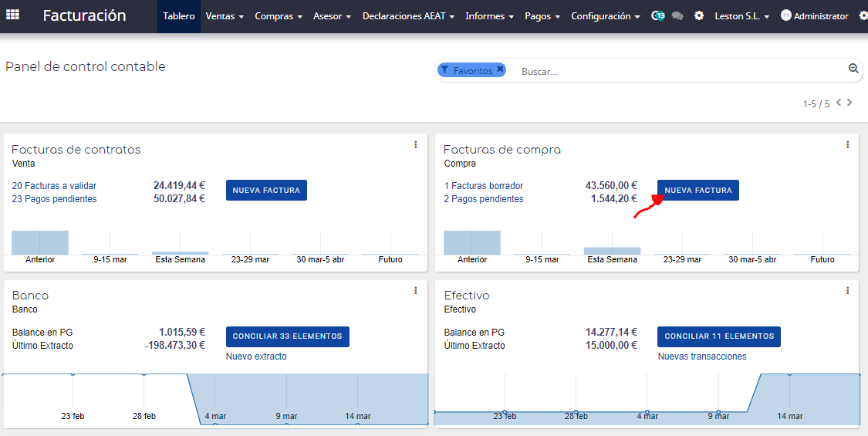This screenshot has height=436, width=868.
Task: Click Nuevas transacciones link in Efectivo
Action: pos(702,357)
